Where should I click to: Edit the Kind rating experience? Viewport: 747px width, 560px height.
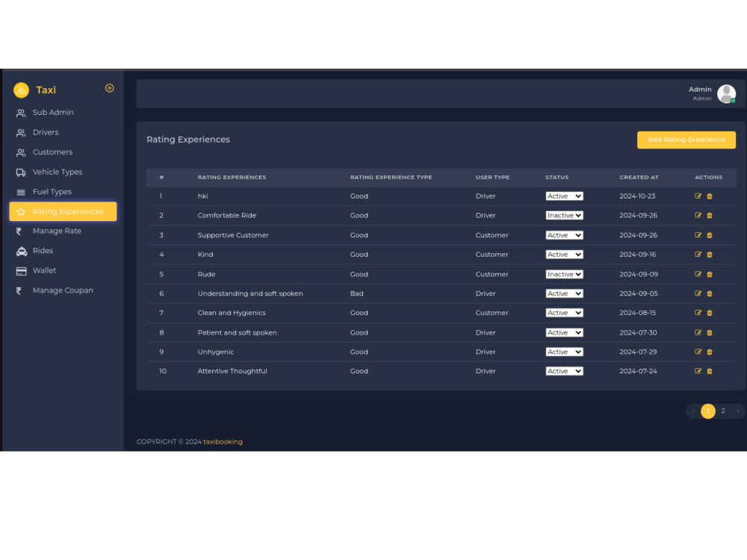click(698, 255)
